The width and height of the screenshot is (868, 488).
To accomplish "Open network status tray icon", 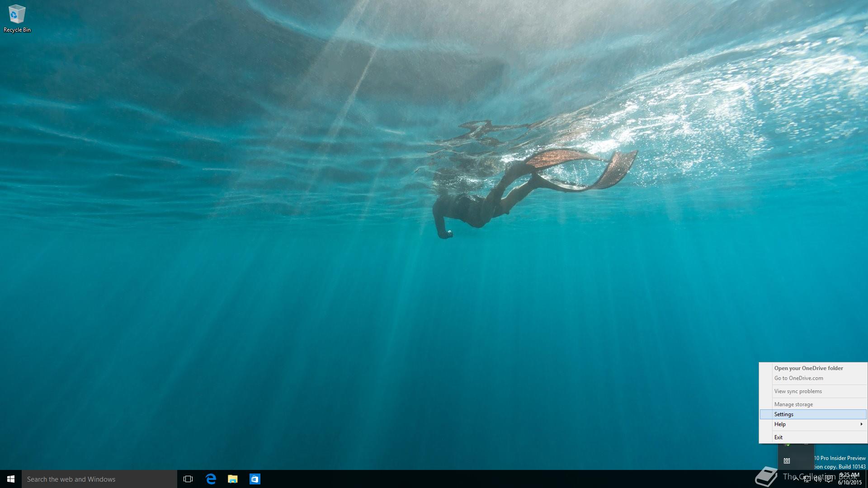I will pos(807,479).
